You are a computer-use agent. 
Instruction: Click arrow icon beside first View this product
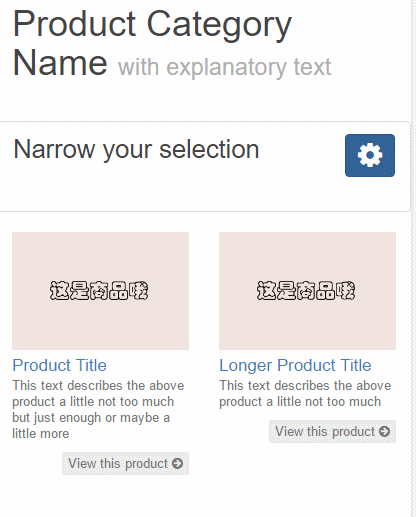tap(177, 463)
